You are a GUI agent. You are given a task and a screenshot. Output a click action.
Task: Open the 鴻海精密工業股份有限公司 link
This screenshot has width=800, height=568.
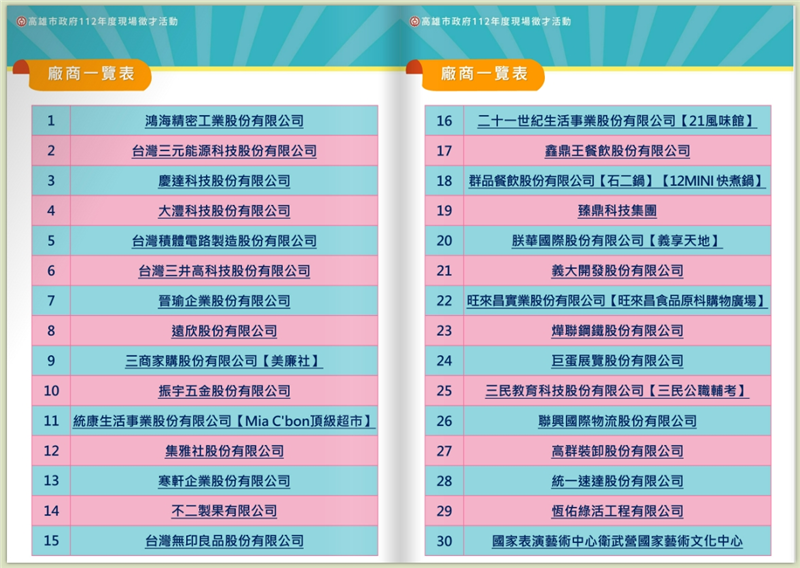tap(224, 121)
